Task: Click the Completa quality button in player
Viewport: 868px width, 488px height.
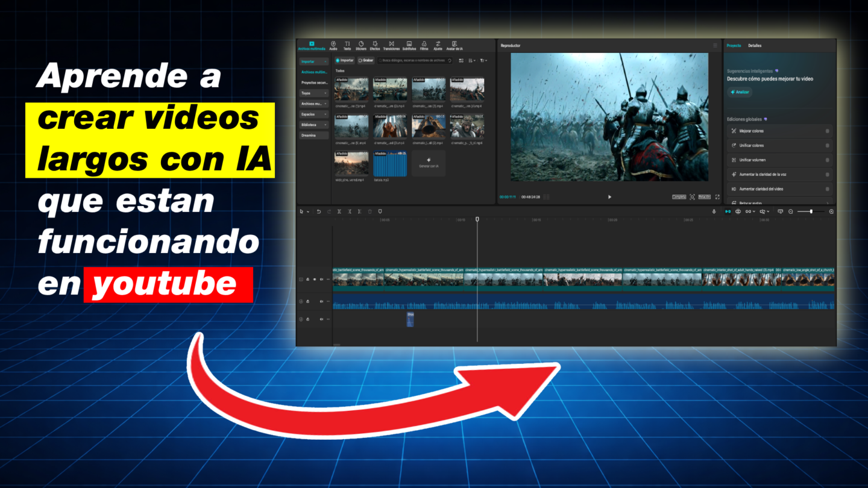Action: coord(679,197)
